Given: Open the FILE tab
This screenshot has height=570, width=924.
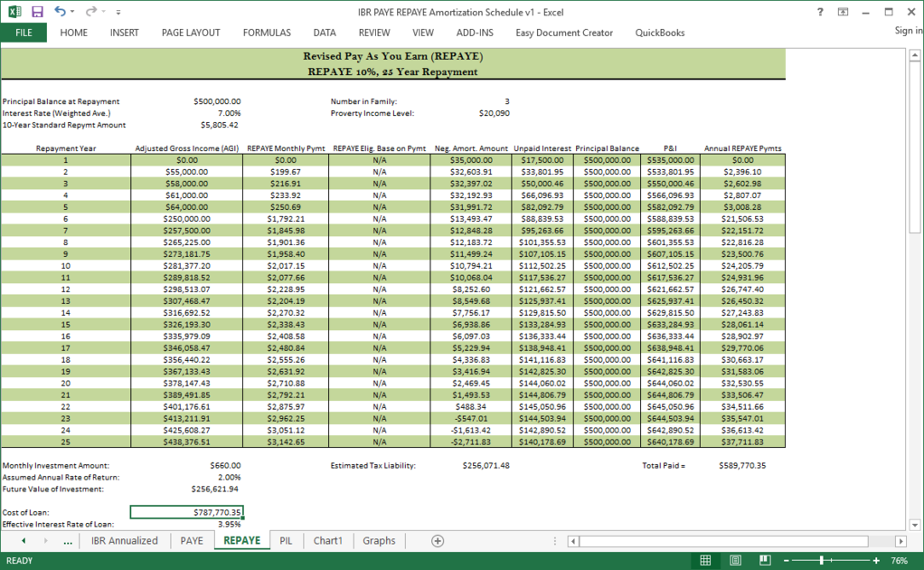Looking at the screenshot, I should (x=24, y=33).
